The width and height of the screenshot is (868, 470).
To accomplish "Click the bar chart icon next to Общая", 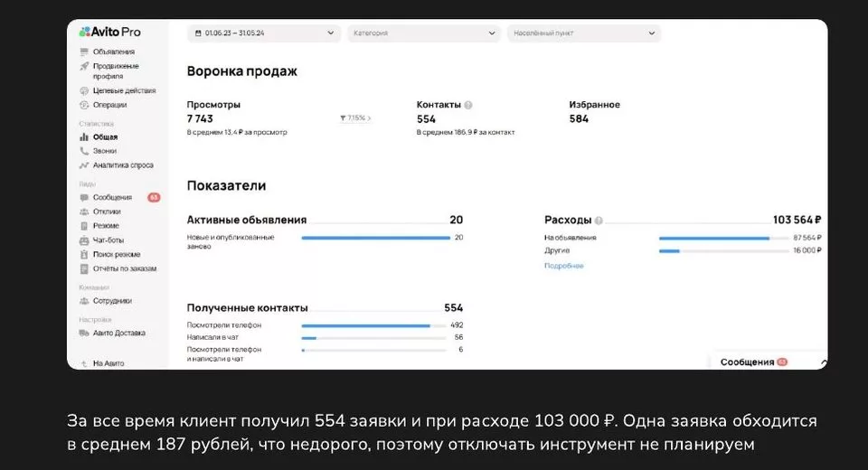I will 84,136.
